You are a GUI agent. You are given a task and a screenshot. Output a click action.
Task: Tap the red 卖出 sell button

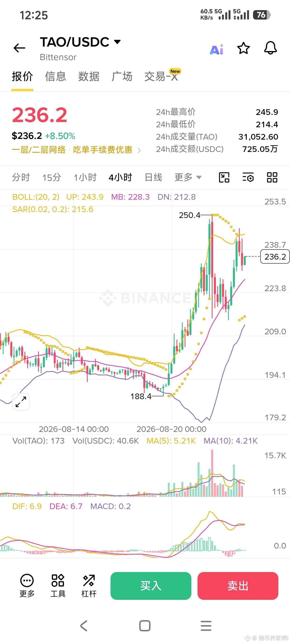pyautogui.click(x=238, y=586)
